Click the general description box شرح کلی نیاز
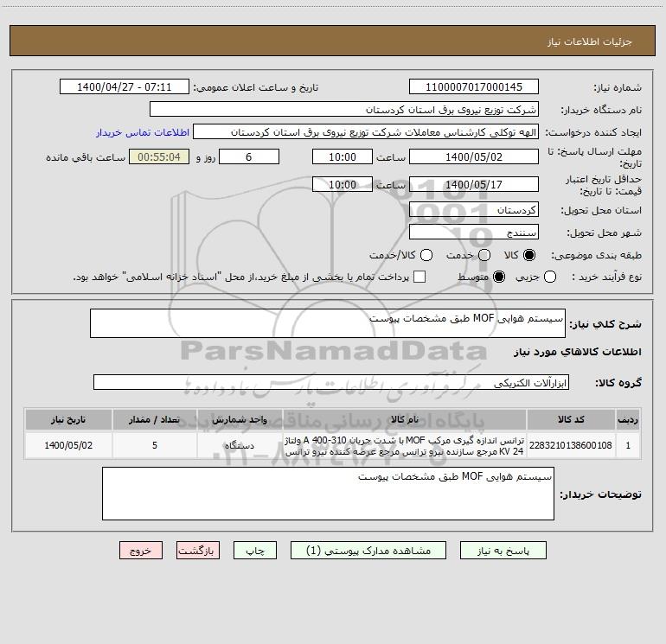This screenshot has height=644, width=666. click(328, 323)
